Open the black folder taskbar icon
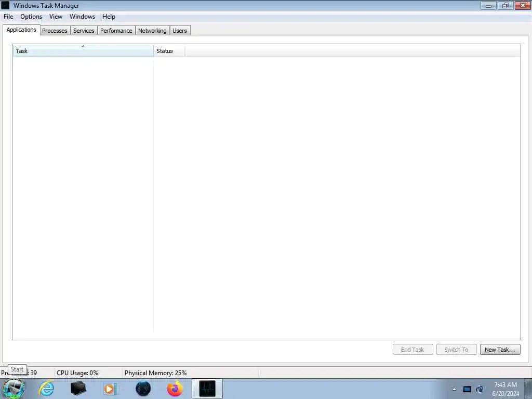The width and height of the screenshot is (532, 399). [78, 389]
